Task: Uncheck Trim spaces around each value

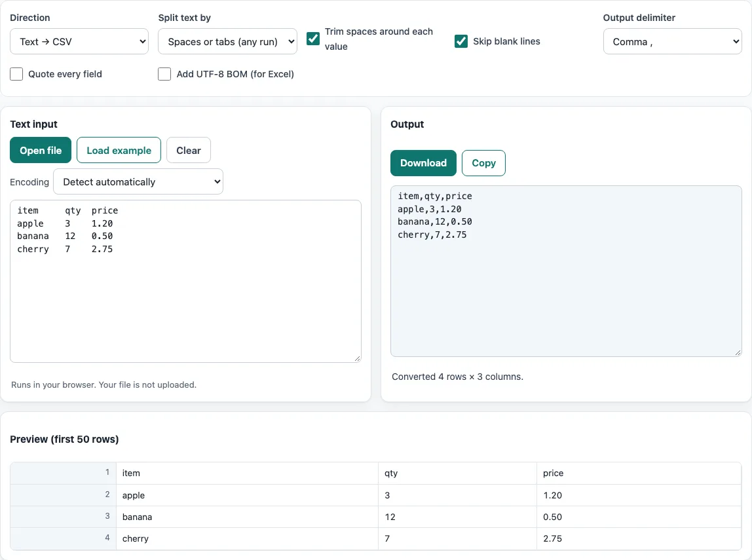Action: coord(313,39)
